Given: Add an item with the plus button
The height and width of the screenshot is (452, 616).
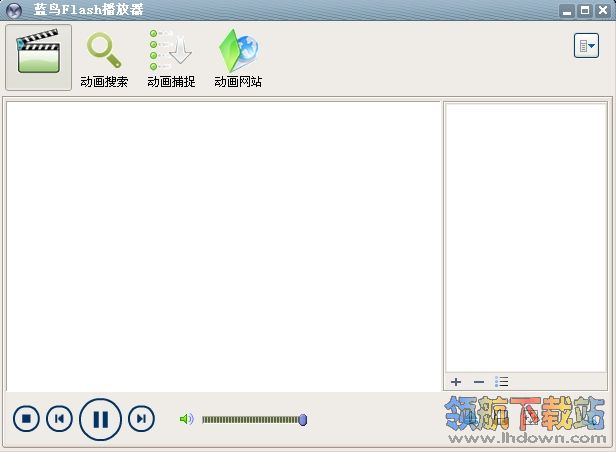Looking at the screenshot, I should coord(456,382).
